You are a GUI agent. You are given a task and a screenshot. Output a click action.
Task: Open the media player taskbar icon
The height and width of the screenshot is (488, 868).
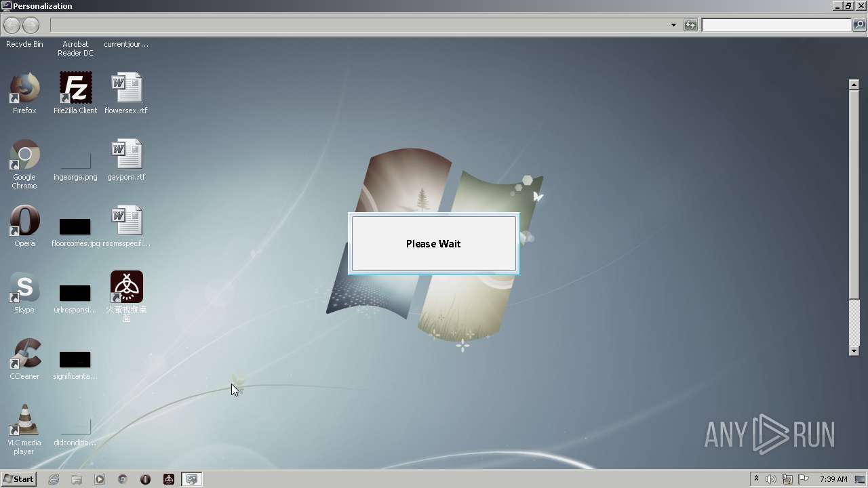click(x=100, y=479)
